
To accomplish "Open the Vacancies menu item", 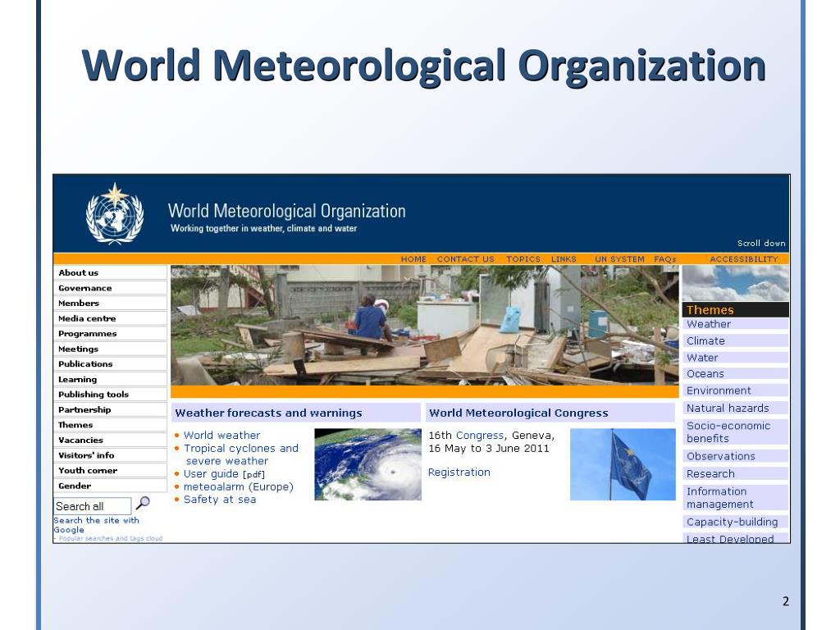I will tap(111, 440).
